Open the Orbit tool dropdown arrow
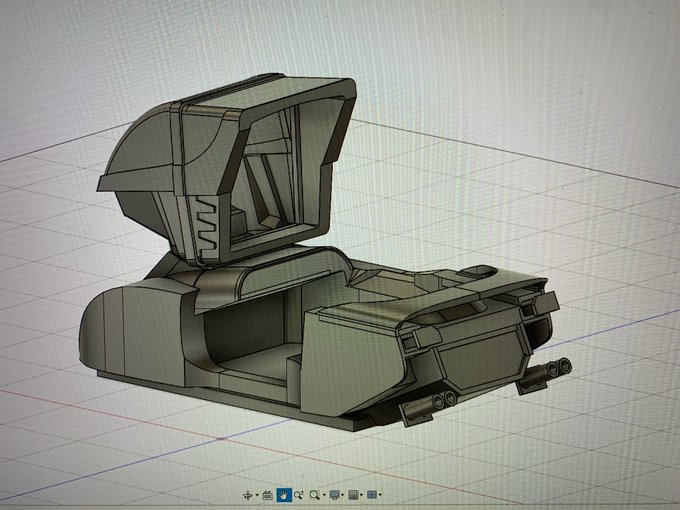This screenshot has height=510, width=680. (257, 495)
